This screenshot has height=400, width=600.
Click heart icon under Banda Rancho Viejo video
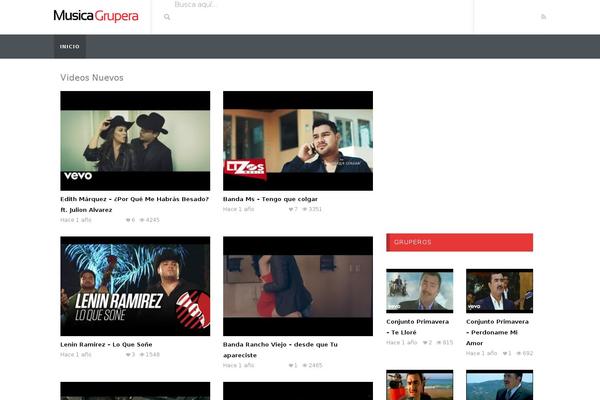click(291, 365)
